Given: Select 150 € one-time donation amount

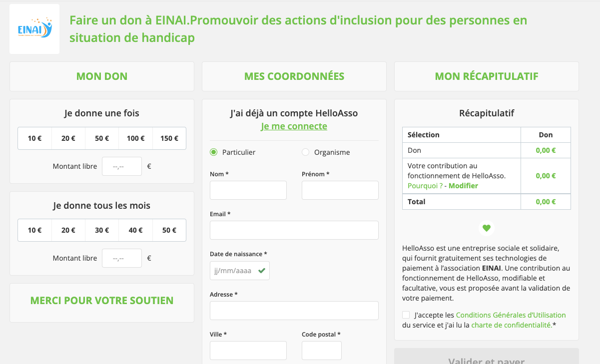Looking at the screenshot, I should tap(169, 138).
